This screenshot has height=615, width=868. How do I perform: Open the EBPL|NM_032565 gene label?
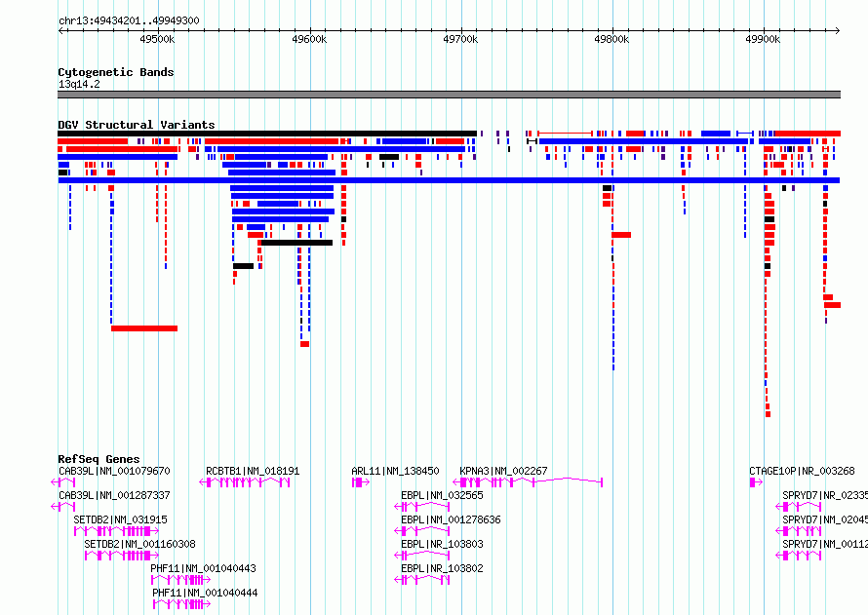pos(443,495)
